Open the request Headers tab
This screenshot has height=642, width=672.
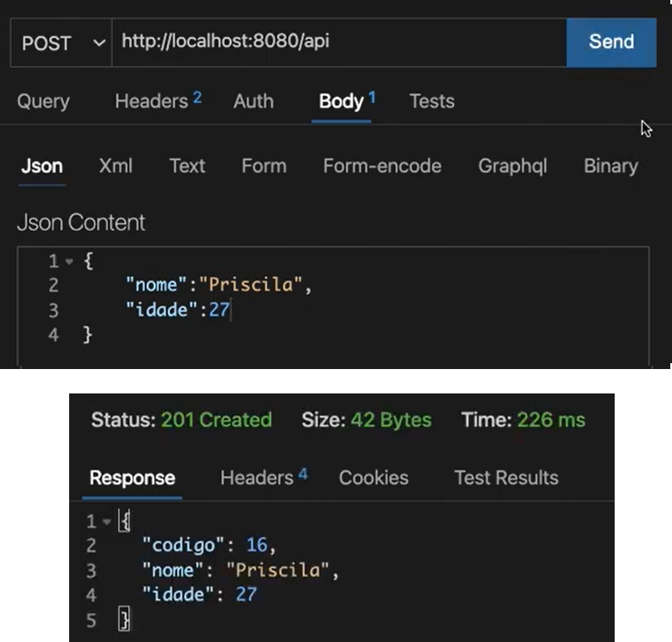click(x=157, y=101)
